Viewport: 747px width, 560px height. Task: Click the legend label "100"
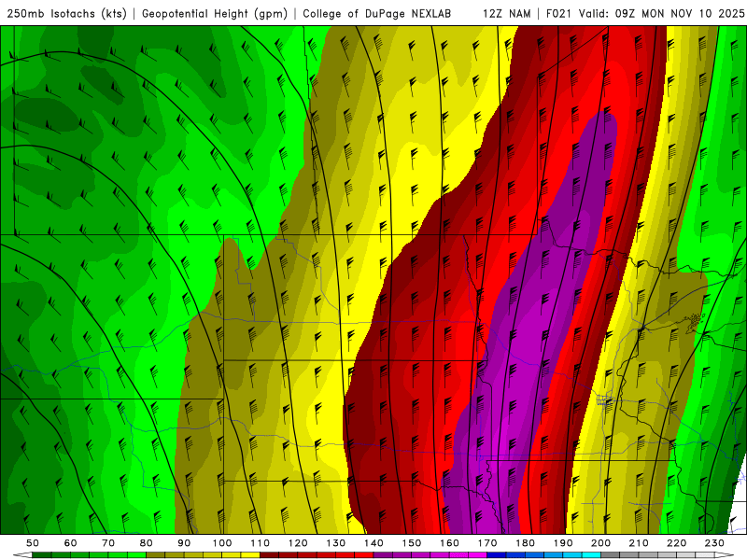coord(222,543)
